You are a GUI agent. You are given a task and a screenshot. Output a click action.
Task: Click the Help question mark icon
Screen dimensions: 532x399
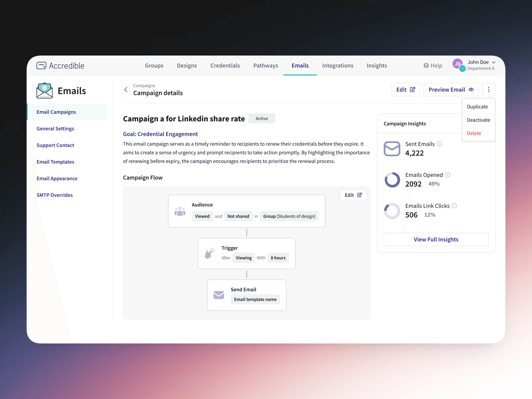[426, 66]
